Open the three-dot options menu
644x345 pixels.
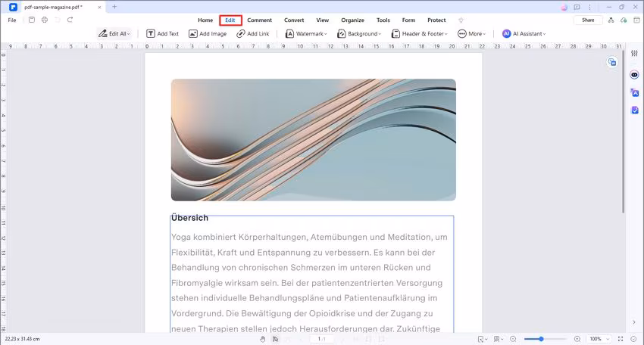coord(589,8)
